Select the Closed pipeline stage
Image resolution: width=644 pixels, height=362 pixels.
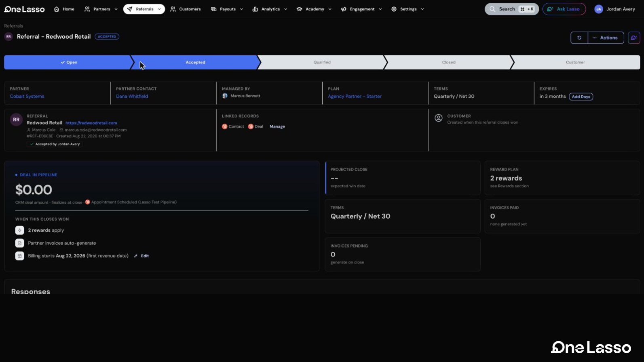tap(449, 62)
